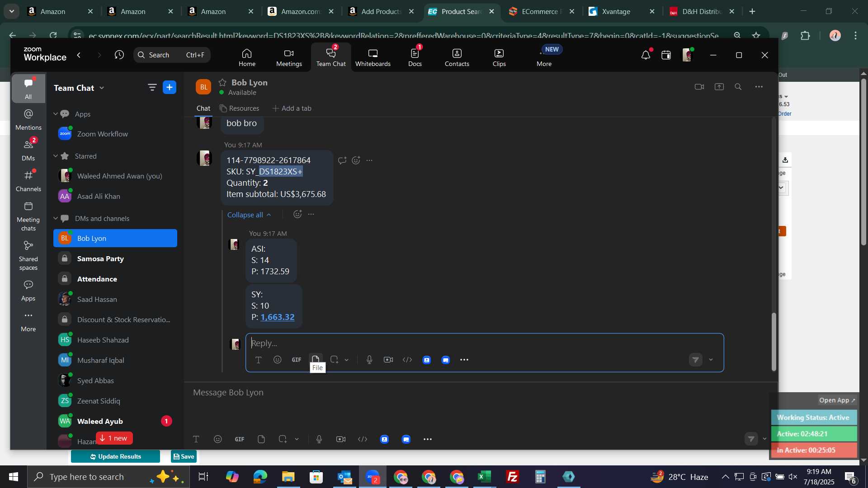The width and height of the screenshot is (868, 488).
Task: Switch to Resources tab
Action: (239, 108)
